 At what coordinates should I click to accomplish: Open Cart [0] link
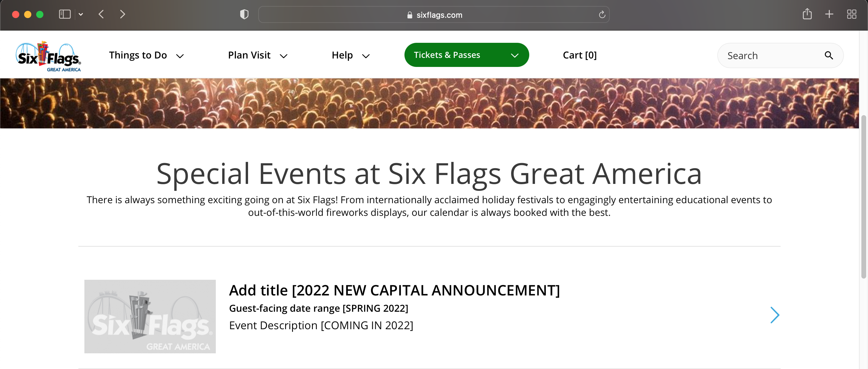click(579, 55)
